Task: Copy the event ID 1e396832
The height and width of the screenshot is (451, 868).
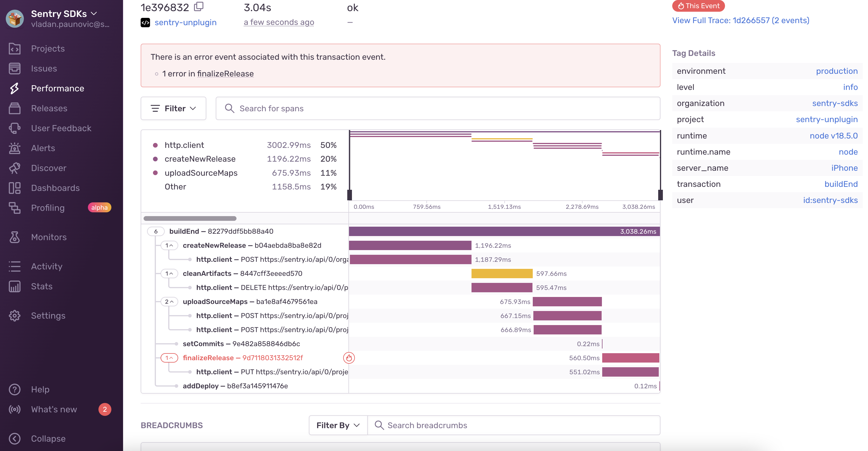Action: pyautogui.click(x=199, y=6)
